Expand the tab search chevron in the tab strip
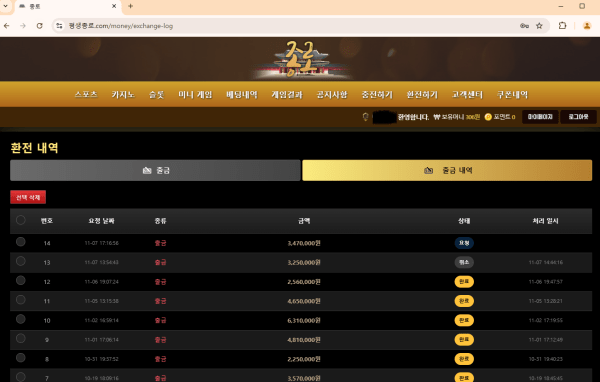This screenshot has width=600, height=382. point(5,6)
